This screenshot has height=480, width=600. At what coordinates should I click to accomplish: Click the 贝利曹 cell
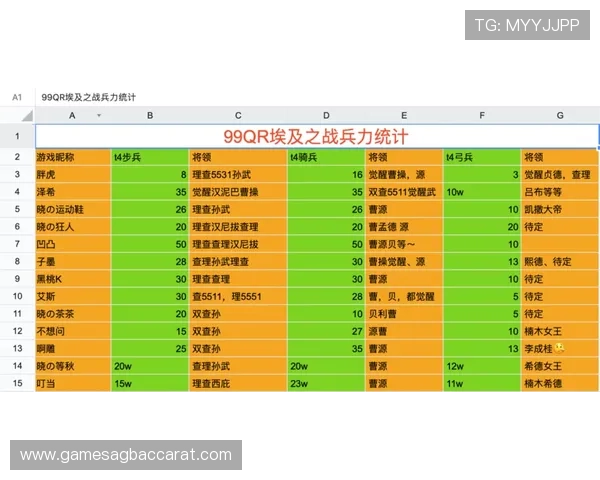tap(404, 314)
